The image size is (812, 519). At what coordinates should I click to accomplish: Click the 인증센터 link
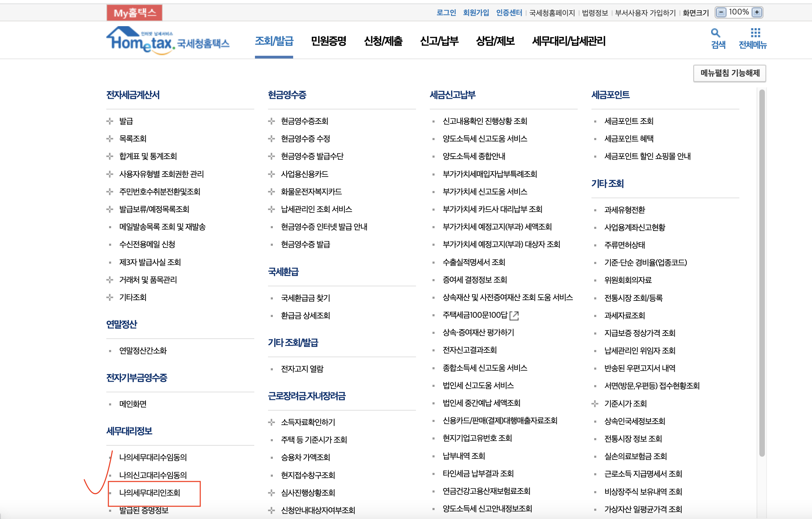(509, 13)
